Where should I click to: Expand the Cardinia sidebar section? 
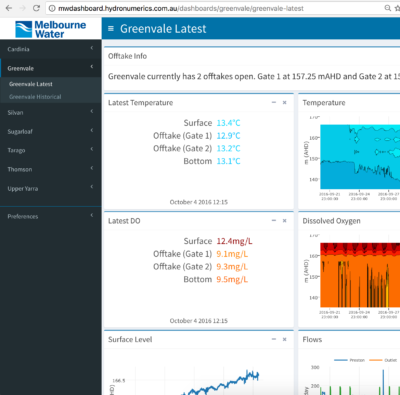tap(51, 49)
